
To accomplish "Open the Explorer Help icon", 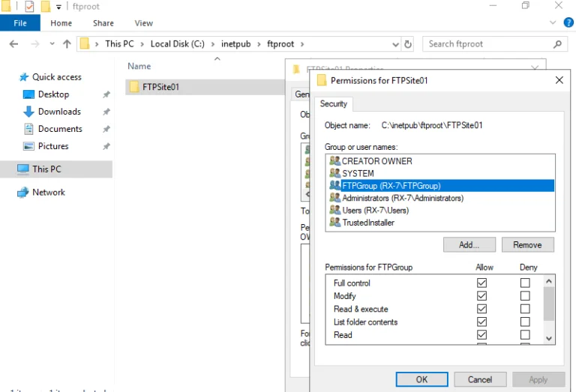I will click(x=568, y=22).
